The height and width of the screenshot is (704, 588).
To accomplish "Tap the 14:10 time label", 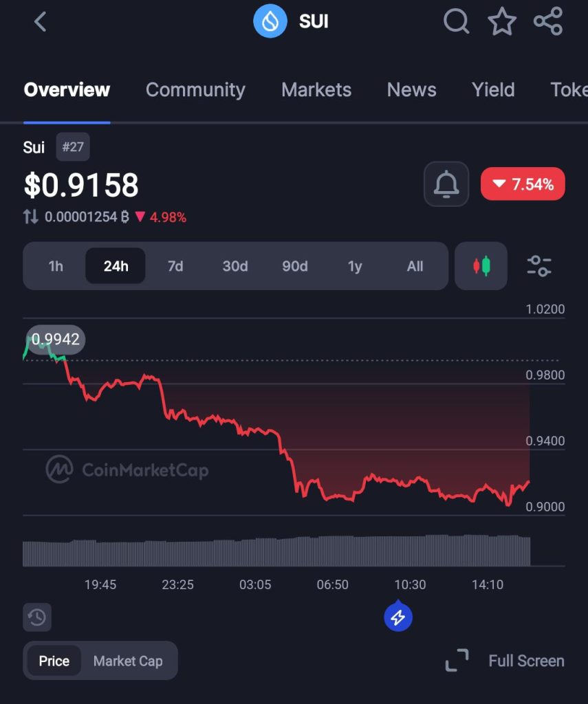I will coord(488,584).
